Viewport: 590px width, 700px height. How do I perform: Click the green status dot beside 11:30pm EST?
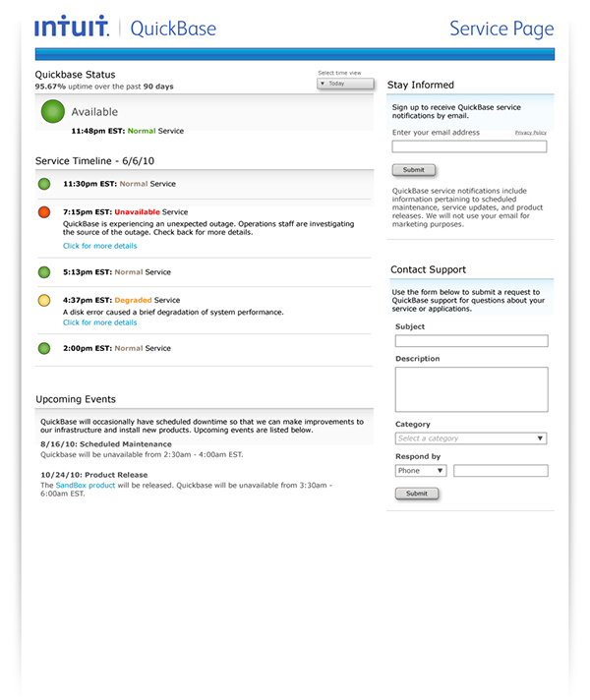pyautogui.click(x=44, y=184)
